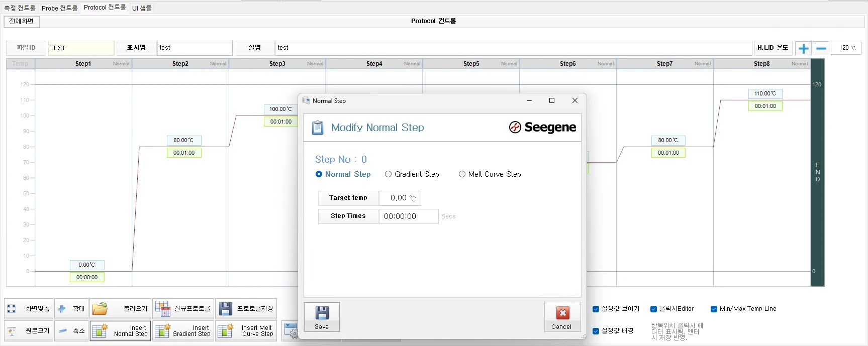868x346 pixels.
Task: Click Step8 time label 00:01:00
Action: [x=765, y=106]
